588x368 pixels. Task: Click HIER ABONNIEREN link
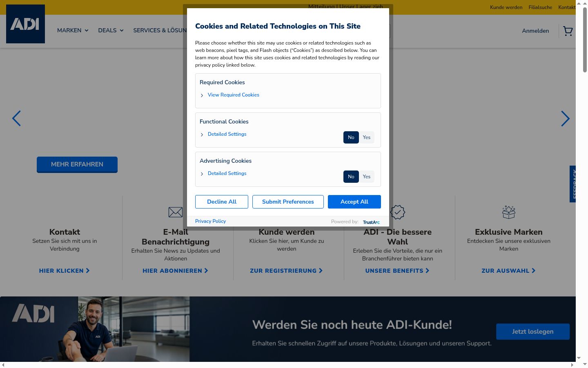point(176,271)
